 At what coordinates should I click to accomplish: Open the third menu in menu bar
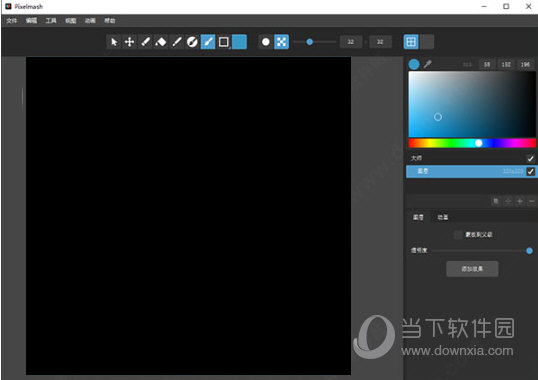point(51,21)
